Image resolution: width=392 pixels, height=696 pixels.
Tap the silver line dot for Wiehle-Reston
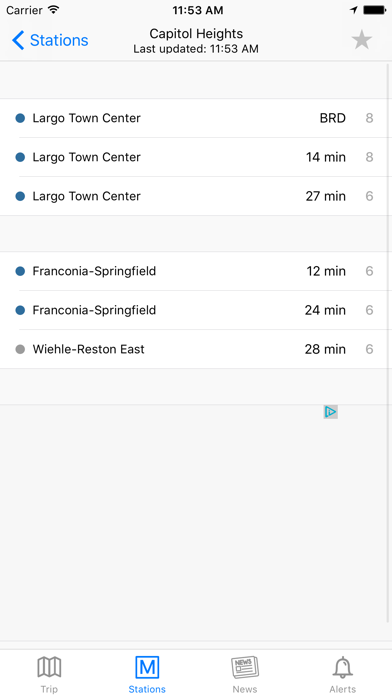(20, 349)
